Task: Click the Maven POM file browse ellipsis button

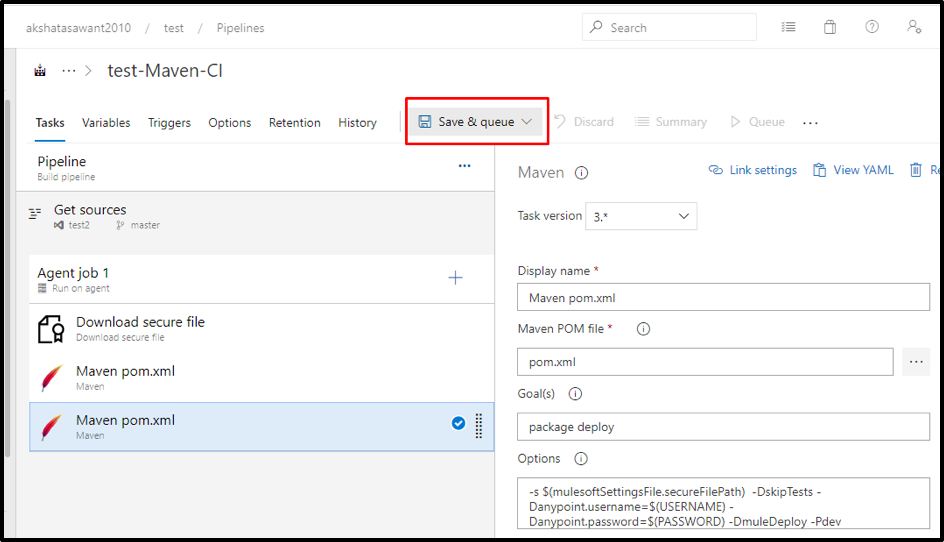Action: 916,362
